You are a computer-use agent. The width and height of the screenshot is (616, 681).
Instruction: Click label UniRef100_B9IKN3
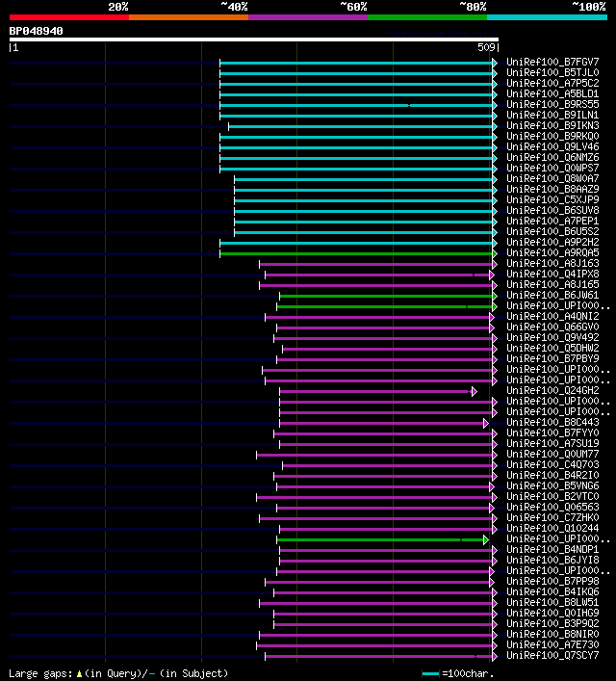552,125
